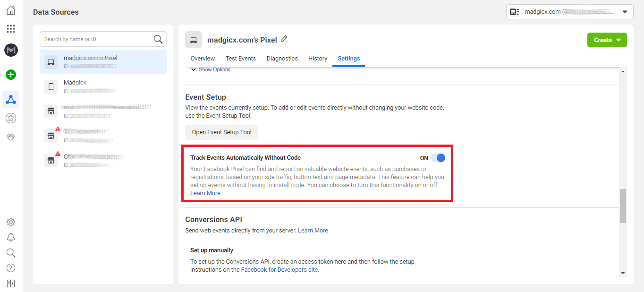Switch to the Test Events tab
The width and height of the screenshot is (644, 292).
click(241, 59)
